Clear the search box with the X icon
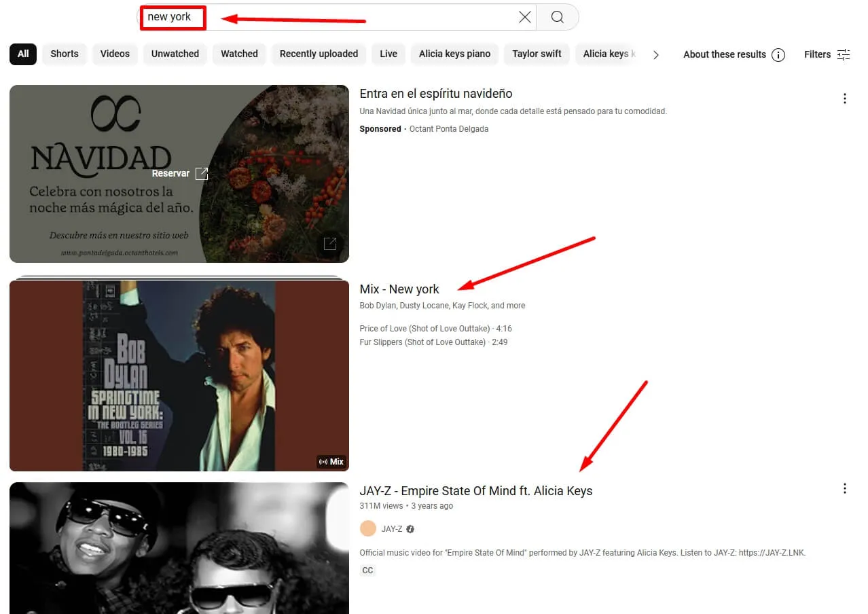The image size is (868, 614). coord(524,18)
